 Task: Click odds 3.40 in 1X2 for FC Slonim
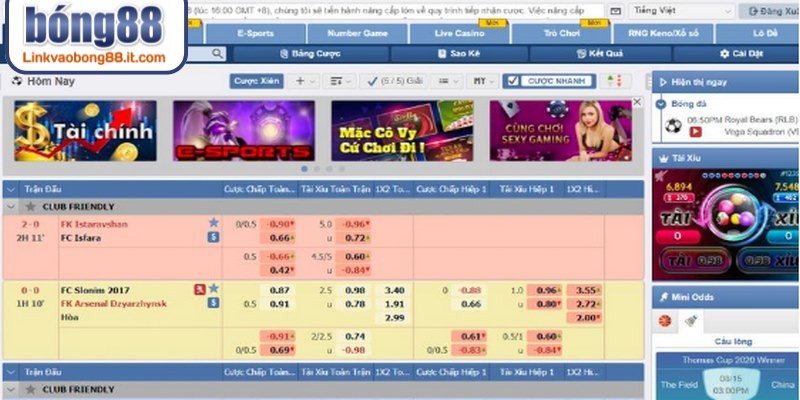[x=393, y=290]
